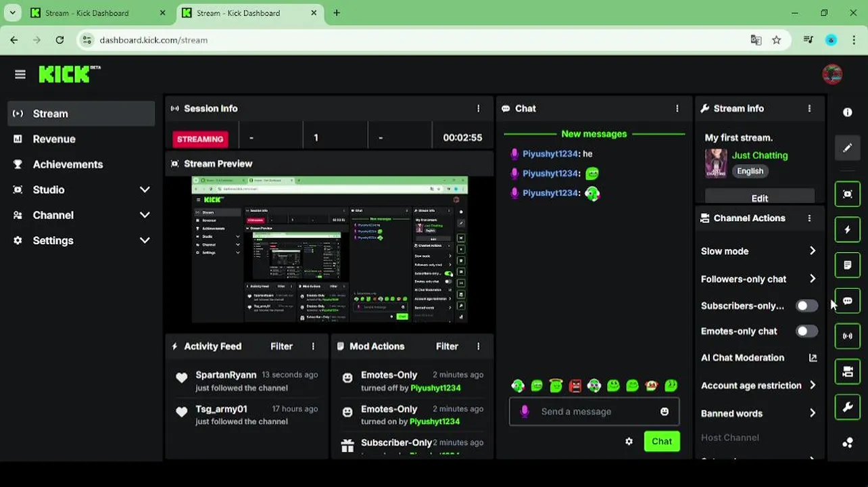This screenshot has height=487, width=868.
Task: Open Chat panel three-dot options
Action: 677,108
